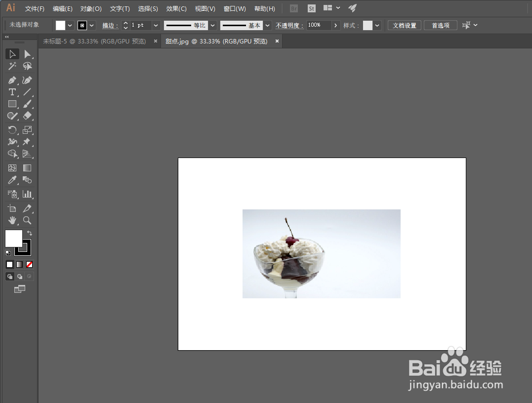Adjust stroke weight with stepper arrows

click(x=125, y=26)
